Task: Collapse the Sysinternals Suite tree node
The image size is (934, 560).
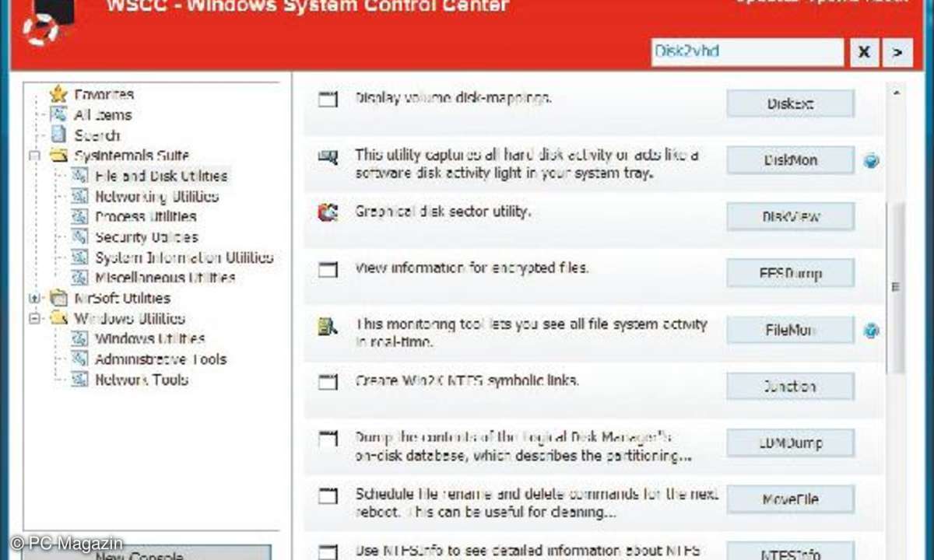Action: [34, 156]
